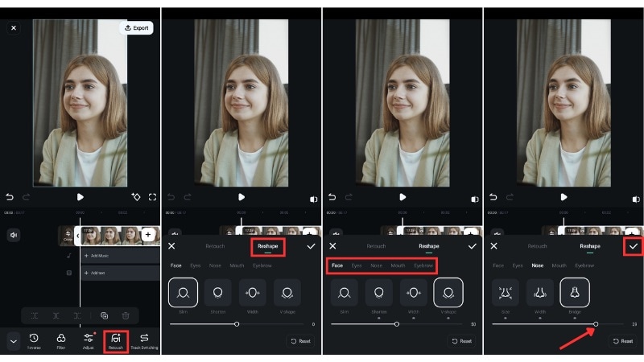This screenshot has width=644, height=362.
Task: Close the Reshape panel showing slider value 0
Action: 171,246
